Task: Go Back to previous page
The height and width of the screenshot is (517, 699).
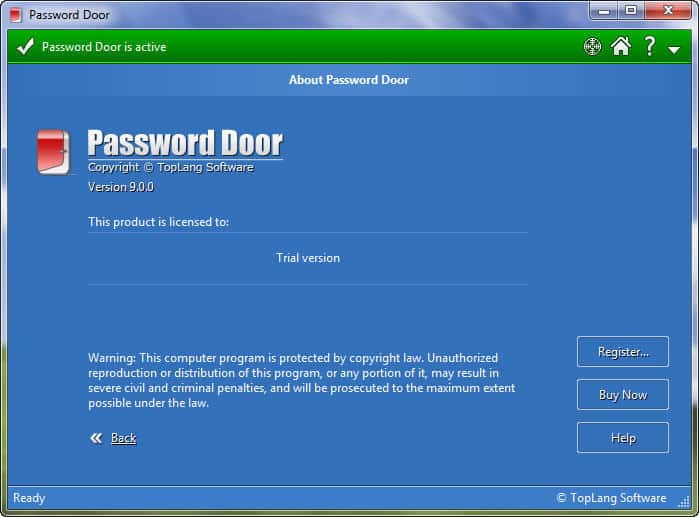Action: coord(123,438)
